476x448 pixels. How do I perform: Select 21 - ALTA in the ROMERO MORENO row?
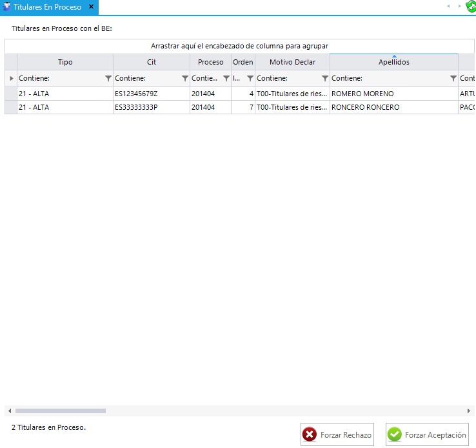click(x=65, y=94)
